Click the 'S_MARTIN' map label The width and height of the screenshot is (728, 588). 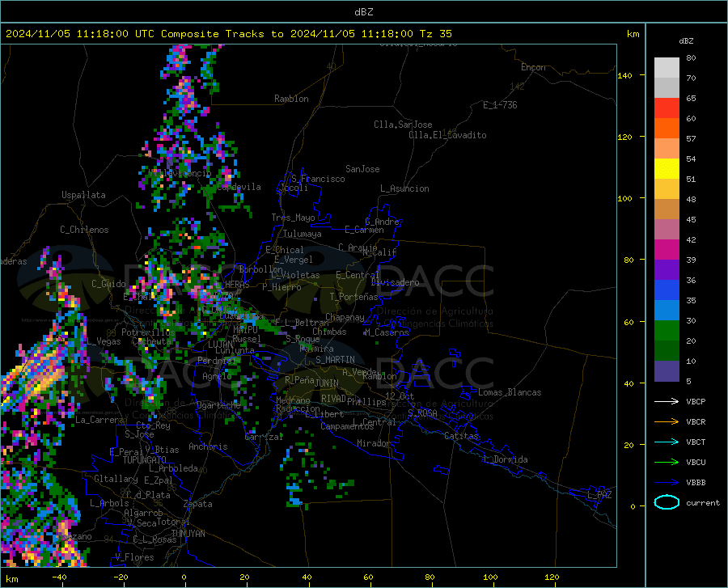coord(335,360)
